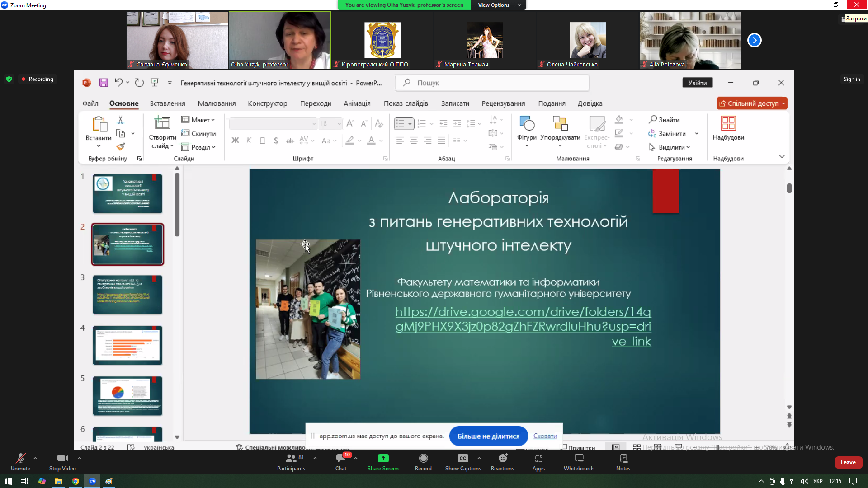868x488 pixels.
Task: Click the Redo icon in quick access toolbar
Action: 139,83
